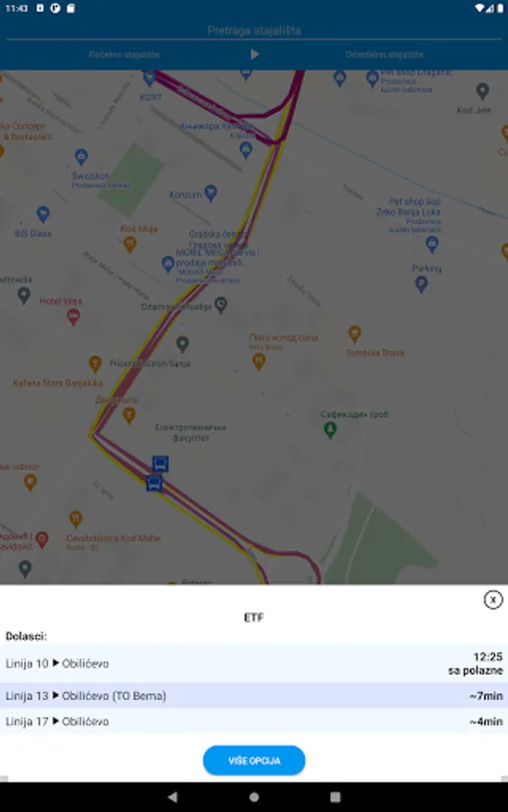
Task: Choose the Linija 17 Obilićevo arrival
Action: tap(254, 722)
